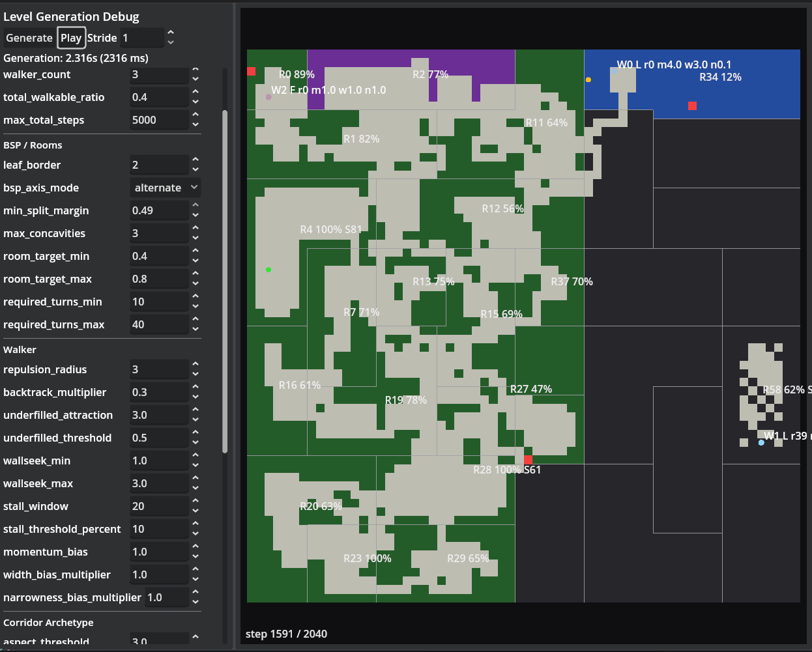Image resolution: width=812 pixels, height=652 pixels.
Task: Increase the Stride value with its up arrow
Action: (170, 34)
